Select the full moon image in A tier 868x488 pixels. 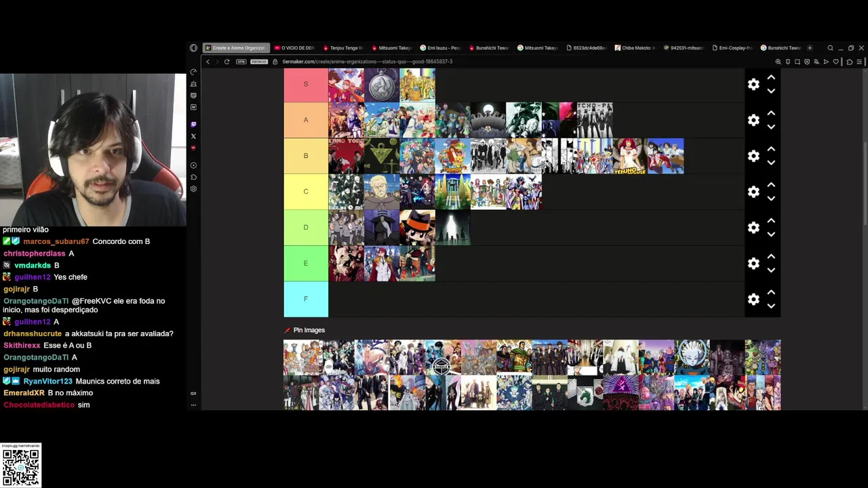click(488, 120)
